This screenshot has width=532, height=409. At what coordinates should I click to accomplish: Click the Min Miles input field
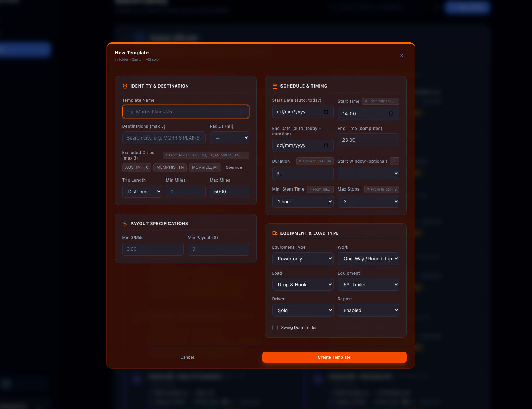click(186, 192)
